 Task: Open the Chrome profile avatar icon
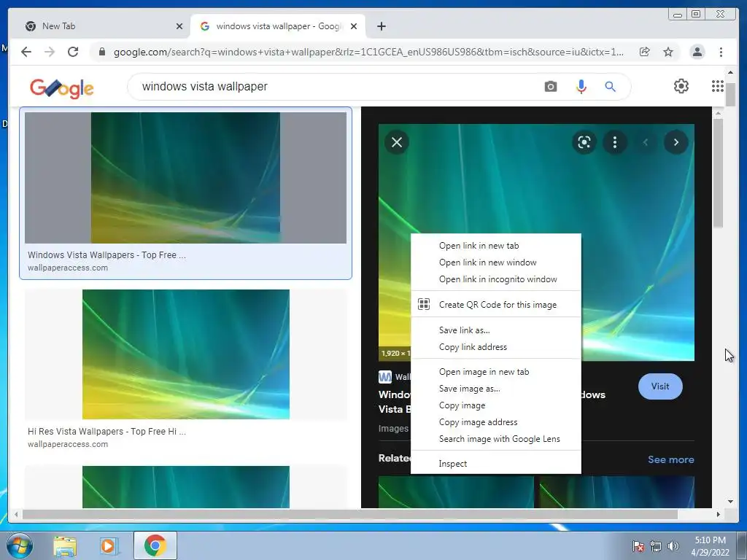coord(697,52)
